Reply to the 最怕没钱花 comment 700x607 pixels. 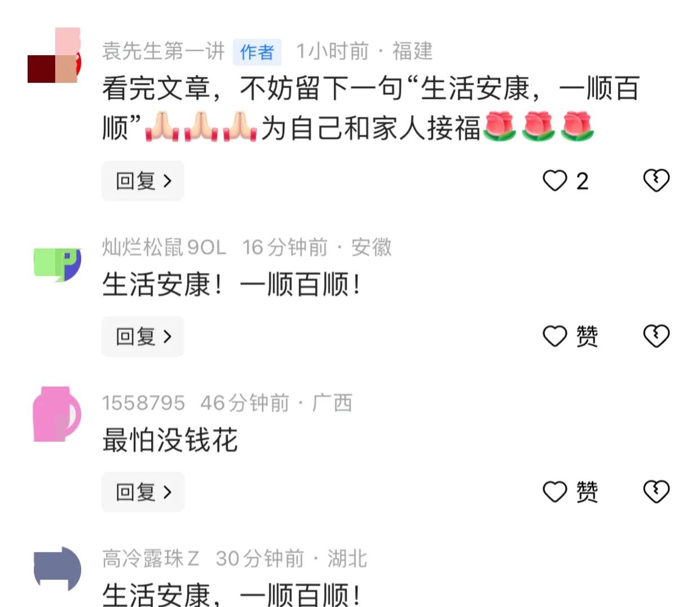[x=143, y=492]
